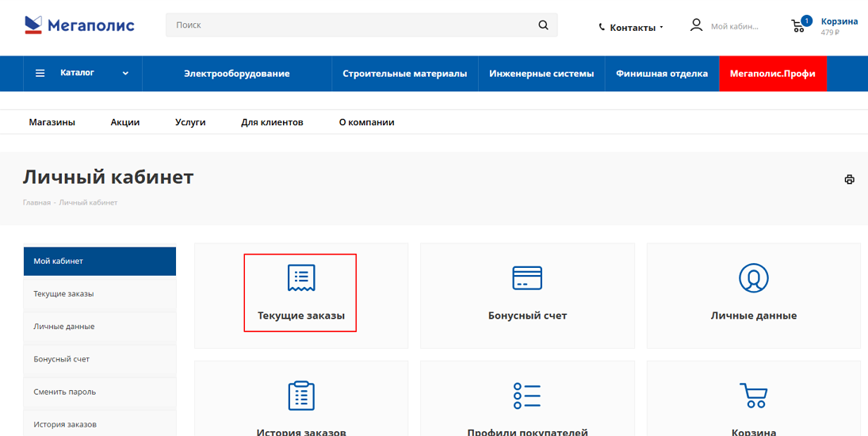Screen dimensions: 868x436
Task: Open the red Мегаполис.Профи tab
Action: (773, 74)
